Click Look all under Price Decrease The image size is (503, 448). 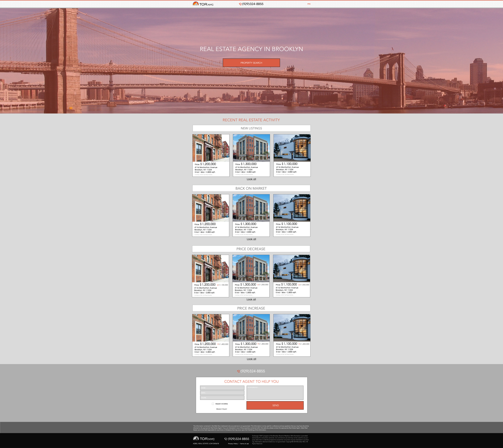[x=251, y=299]
